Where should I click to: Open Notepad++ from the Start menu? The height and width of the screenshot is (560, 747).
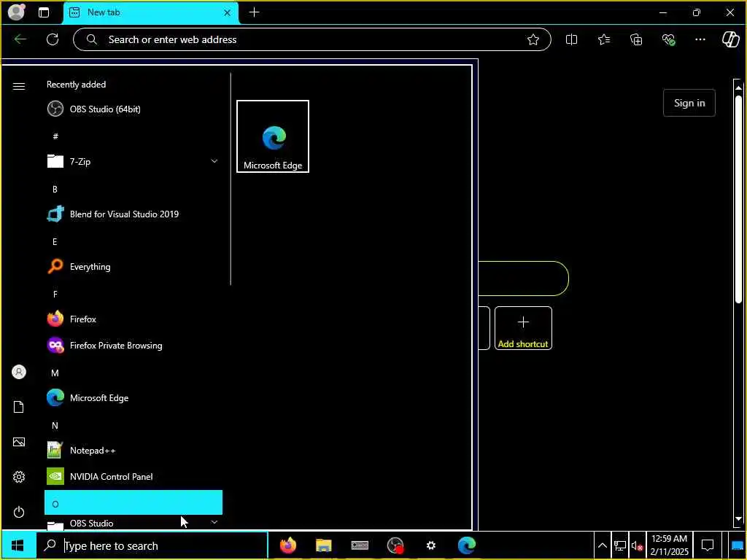pyautogui.click(x=133, y=451)
